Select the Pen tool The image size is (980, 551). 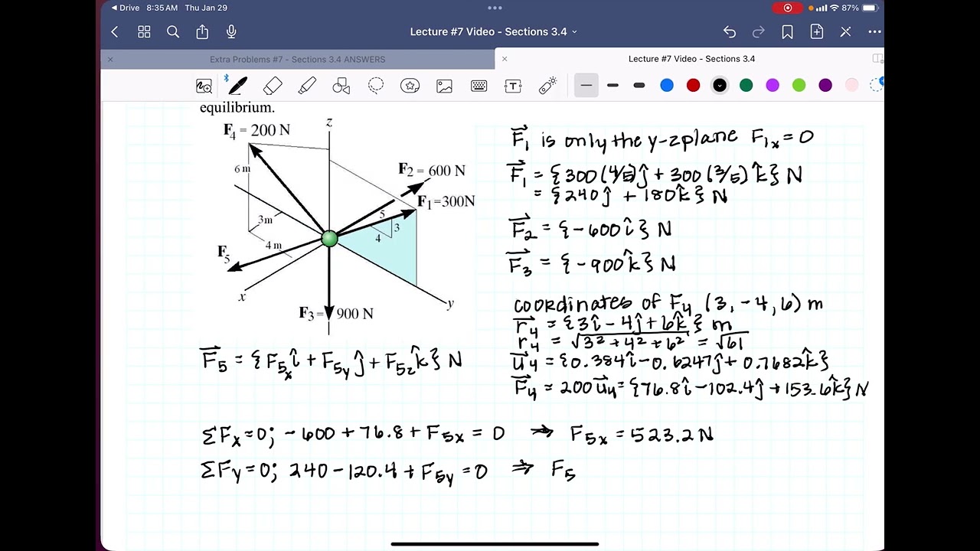pos(238,86)
